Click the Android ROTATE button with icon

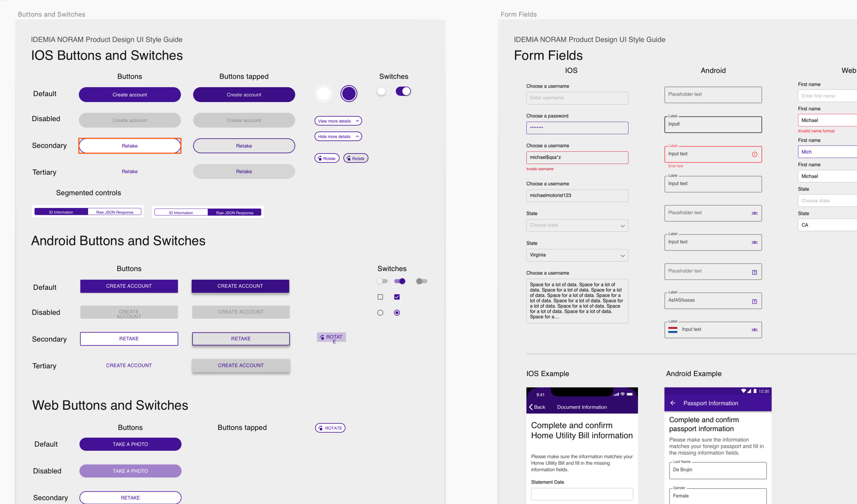331,338
